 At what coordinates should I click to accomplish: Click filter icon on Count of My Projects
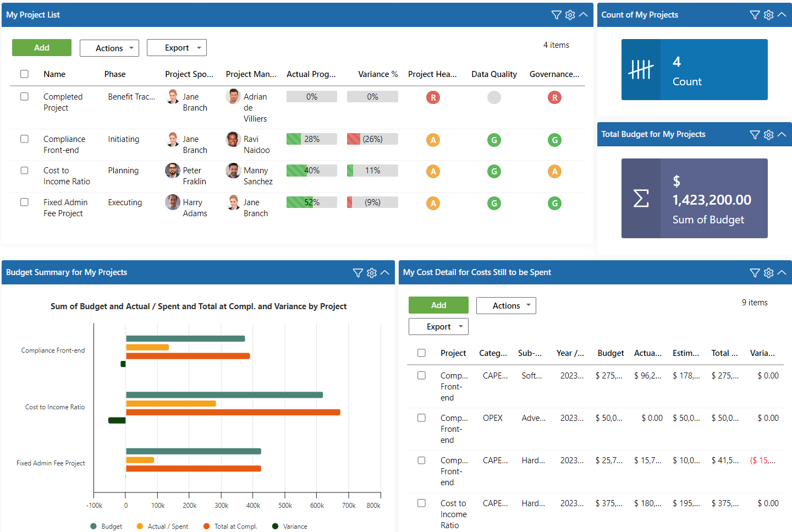pyautogui.click(x=755, y=15)
